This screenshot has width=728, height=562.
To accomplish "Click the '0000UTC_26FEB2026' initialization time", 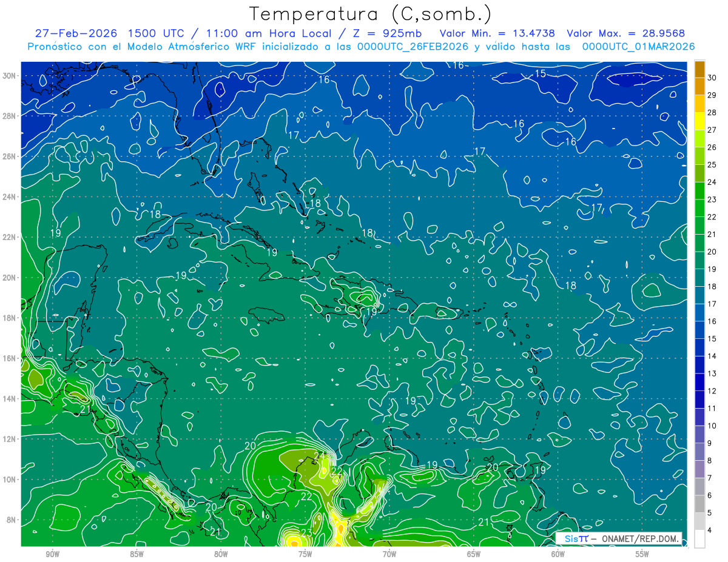I will 413,47.
